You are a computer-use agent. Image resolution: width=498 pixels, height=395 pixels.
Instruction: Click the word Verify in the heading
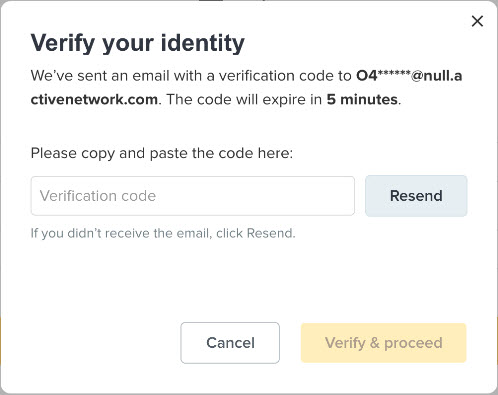pos(63,43)
